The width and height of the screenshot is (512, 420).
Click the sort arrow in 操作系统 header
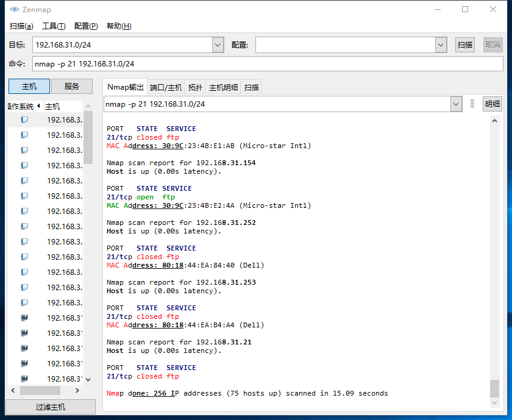(x=38, y=106)
